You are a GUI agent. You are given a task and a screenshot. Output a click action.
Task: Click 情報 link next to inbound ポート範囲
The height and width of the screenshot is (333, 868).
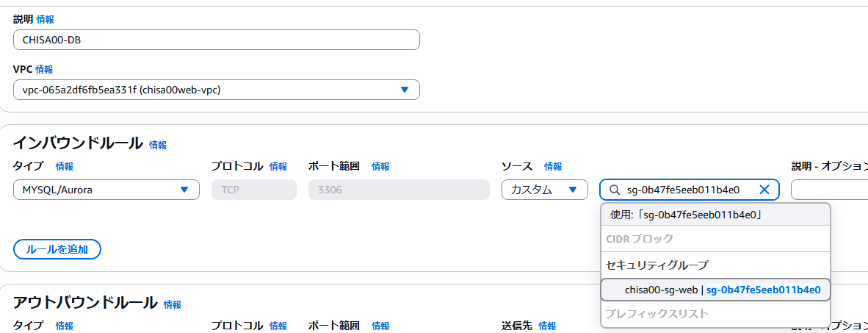pos(380,166)
